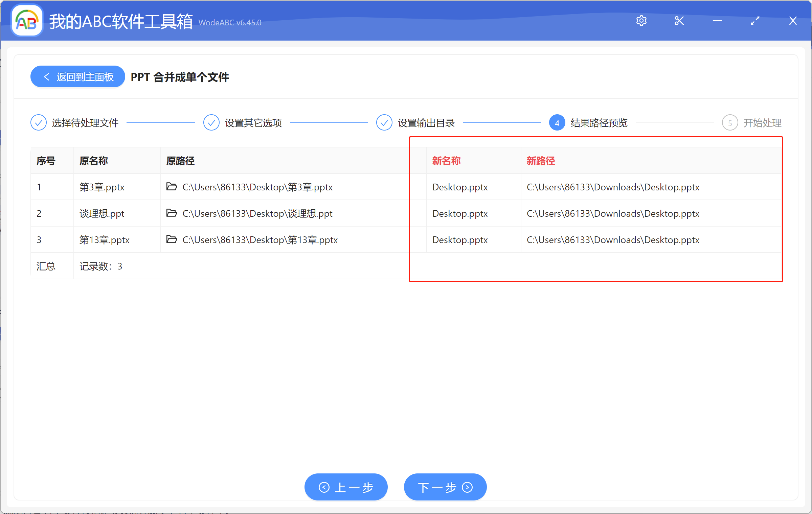The height and width of the screenshot is (514, 812).
Task: Click the scissors icon in the title bar
Action: [x=679, y=20]
